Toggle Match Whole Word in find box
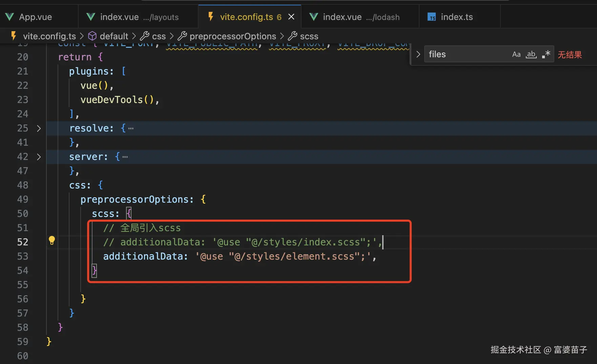Screen dimensions: 597x364 click(x=531, y=54)
